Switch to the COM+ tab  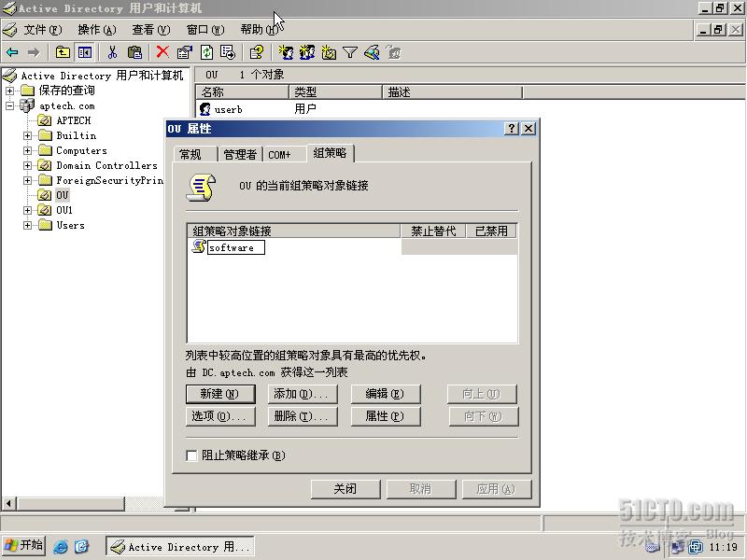285,154
